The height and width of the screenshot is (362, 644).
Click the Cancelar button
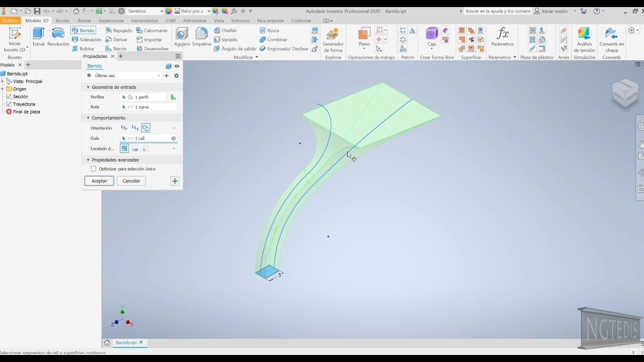[x=131, y=181]
